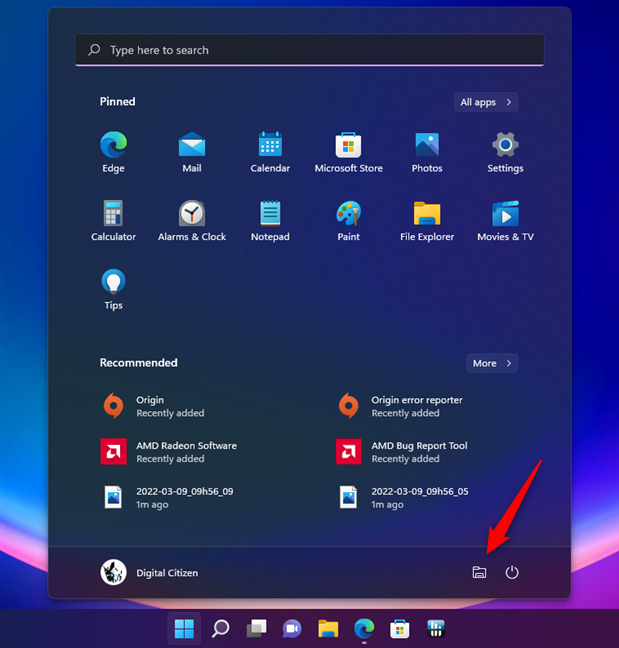The image size is (619, 648).
Task: Open File Explorer on the taskbar
Action: (x=328, y=629)
